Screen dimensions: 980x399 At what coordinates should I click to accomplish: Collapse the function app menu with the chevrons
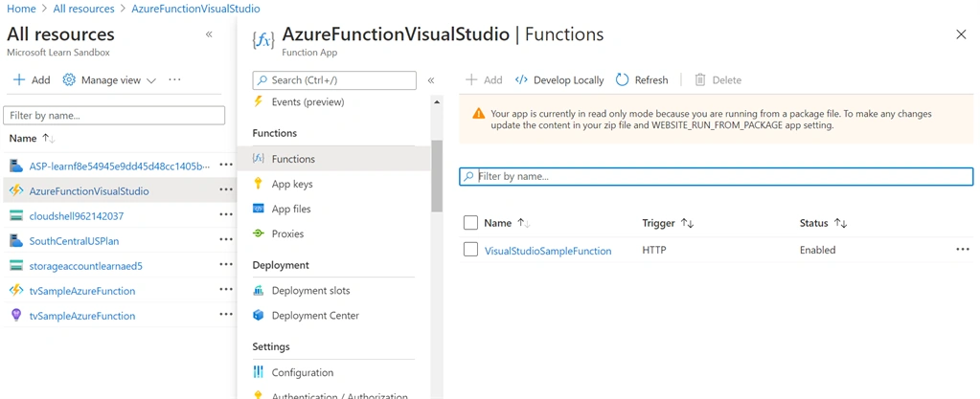[x=431, y=80]
